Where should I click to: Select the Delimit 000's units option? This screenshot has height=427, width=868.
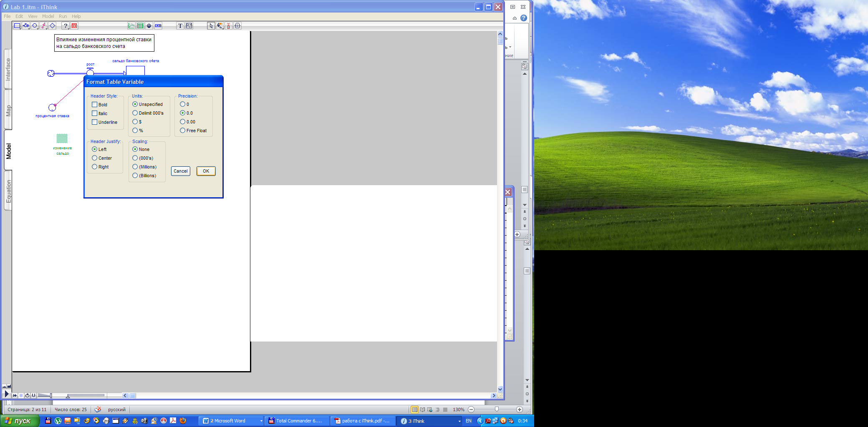coord(135,113)
